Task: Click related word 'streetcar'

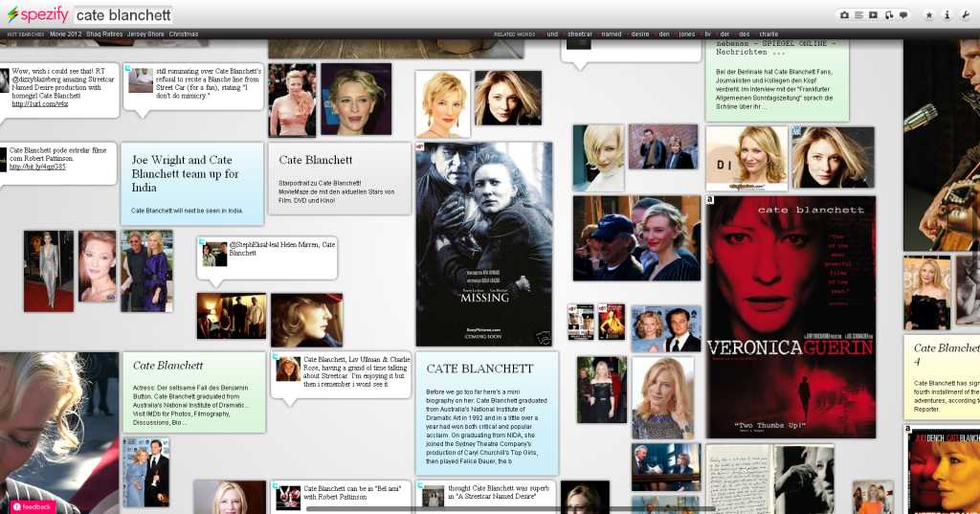Action: coord(579,34)
